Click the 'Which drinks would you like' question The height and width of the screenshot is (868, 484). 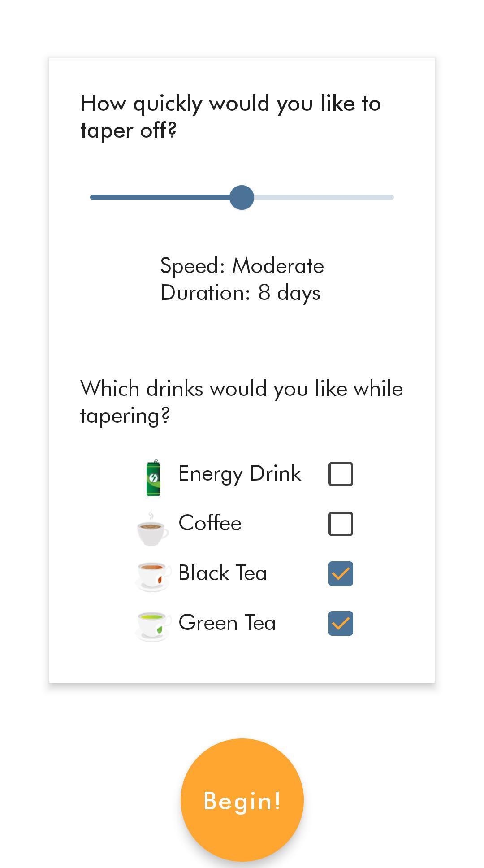point(241,402)
